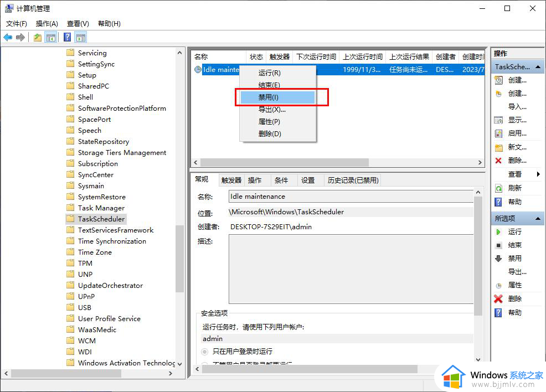Viewport: 546px width, 392px height.
Task: Click the task list horizontal scrollbar thumb
Action: (x=285, y=163)
